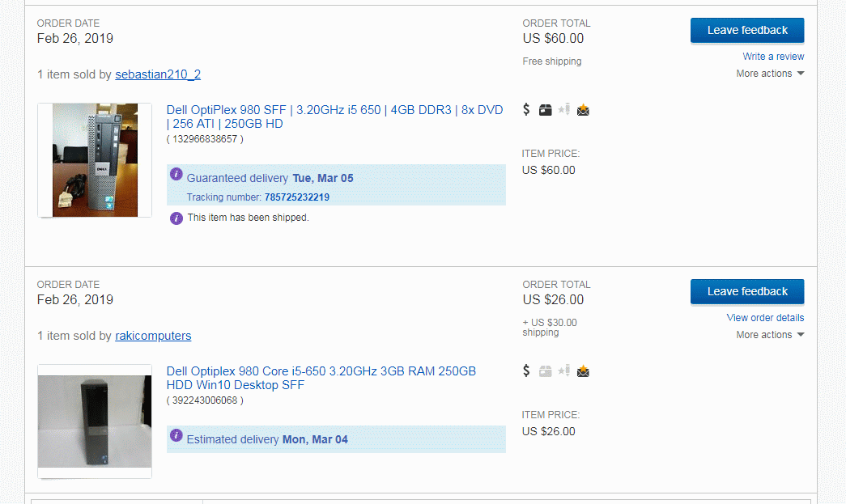Click the shipped box icon on the $60.00 order
Image resolution: width=846 pixels, height=504 pixels.
pos(546,110)
